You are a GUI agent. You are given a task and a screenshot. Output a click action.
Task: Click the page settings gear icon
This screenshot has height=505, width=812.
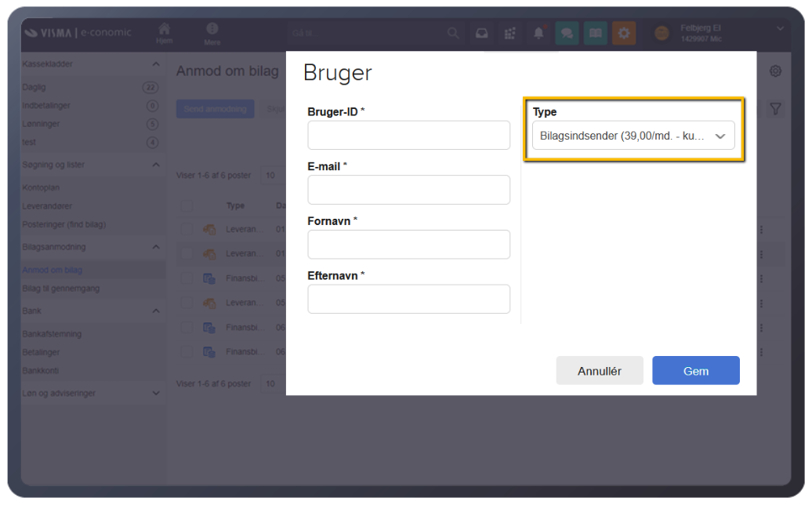(775, 71)
